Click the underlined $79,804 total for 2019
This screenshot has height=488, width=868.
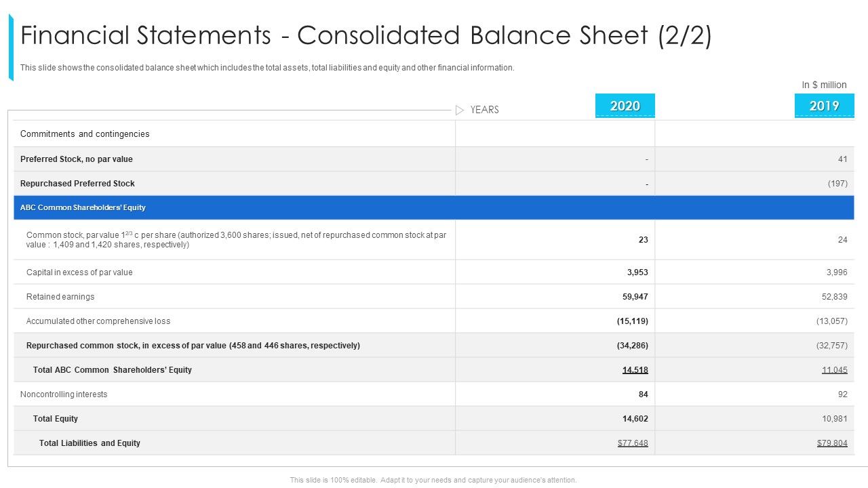click(832, 443)
